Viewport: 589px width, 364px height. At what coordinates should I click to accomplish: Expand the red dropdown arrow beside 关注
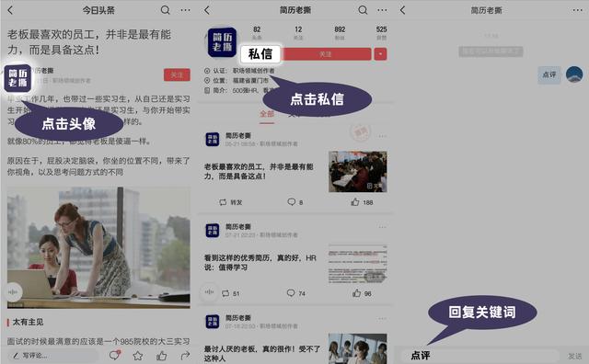380,54
